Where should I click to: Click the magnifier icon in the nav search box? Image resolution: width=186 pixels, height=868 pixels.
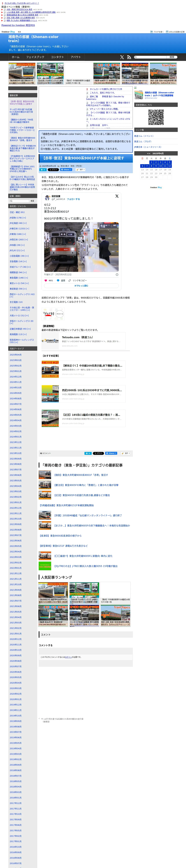(x=136, y=57)
